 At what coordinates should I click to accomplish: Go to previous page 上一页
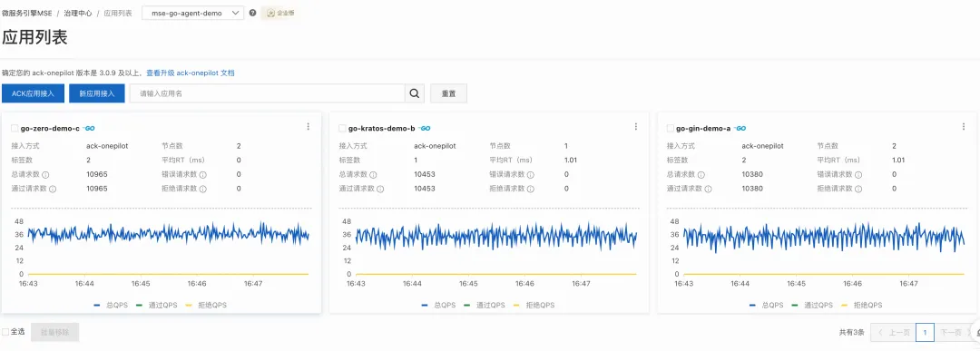pyautogui.click(x=894, y=332)
